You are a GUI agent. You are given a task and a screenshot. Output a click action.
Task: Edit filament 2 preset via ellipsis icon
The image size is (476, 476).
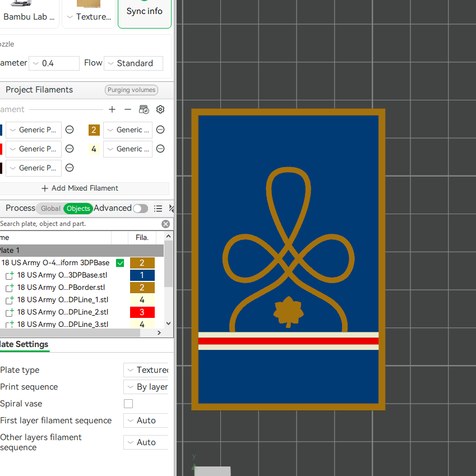(x=160, y=130)
